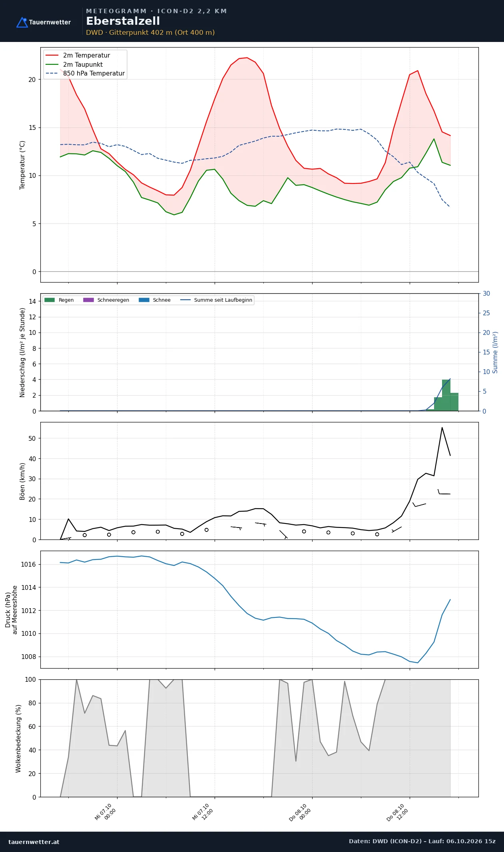
Task: Click the 'Mi 07.10 12:00' time axis label
Action: point(203,812)
